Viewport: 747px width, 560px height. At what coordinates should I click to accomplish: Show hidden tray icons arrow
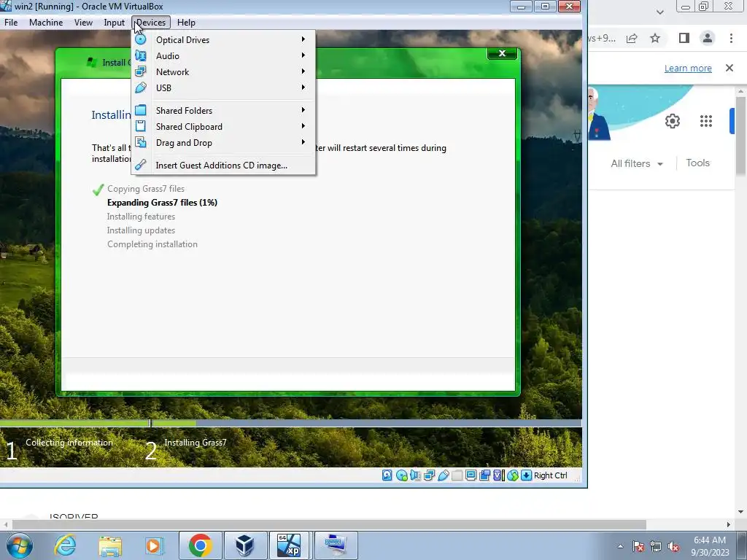[620, 546]
